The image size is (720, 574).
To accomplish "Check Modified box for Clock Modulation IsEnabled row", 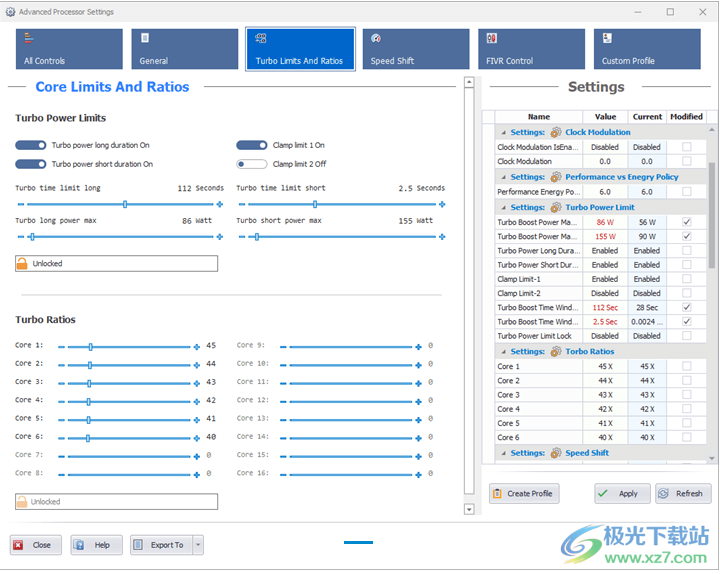I will 686,147.
